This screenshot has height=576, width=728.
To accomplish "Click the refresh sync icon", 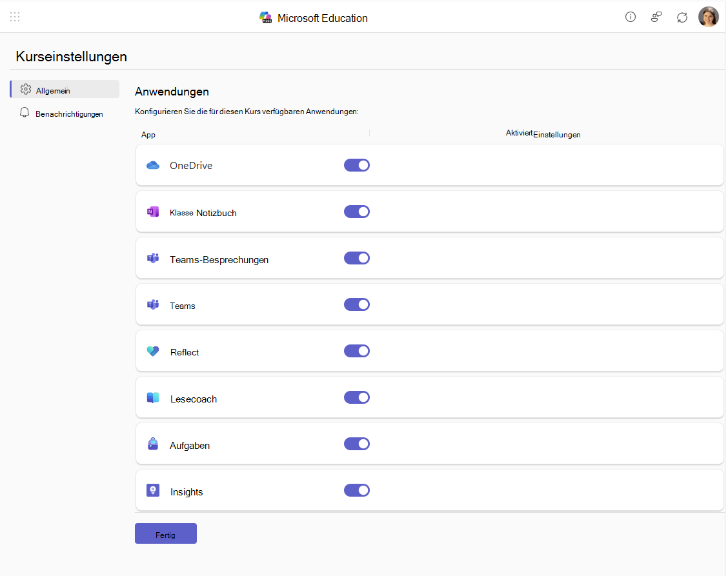I will (682, 17).
